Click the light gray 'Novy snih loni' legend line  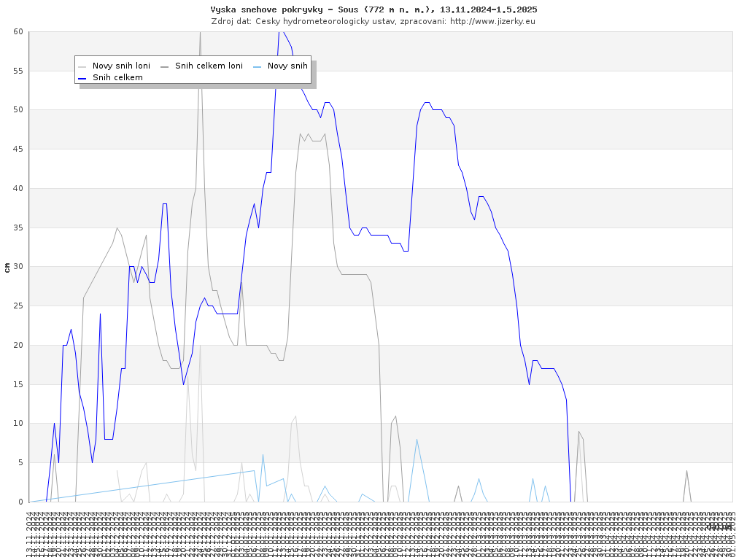(x=83, y=66)
